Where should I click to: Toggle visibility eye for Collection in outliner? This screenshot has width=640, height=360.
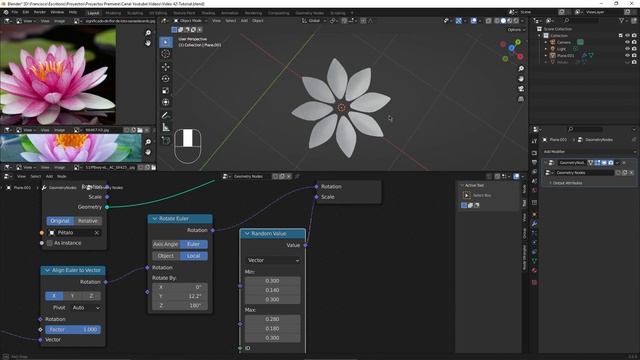pos(627,36)
